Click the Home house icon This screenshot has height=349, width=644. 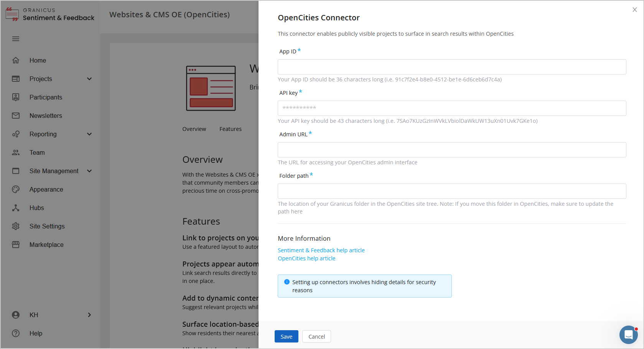point(16,60)
